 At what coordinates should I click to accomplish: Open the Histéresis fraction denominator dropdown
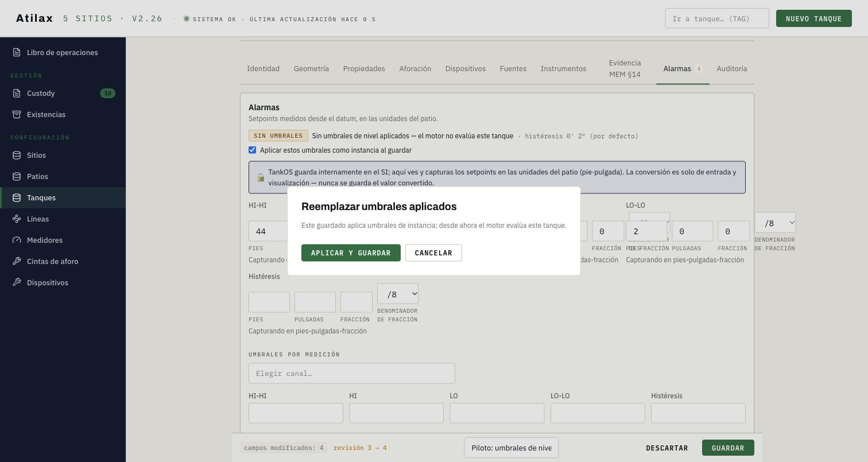tap(398, 294)
